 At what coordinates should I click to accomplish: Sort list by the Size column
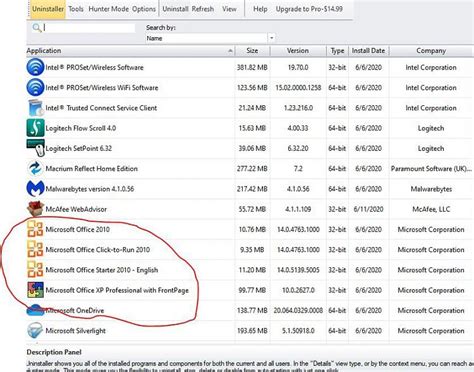point(252,51)
